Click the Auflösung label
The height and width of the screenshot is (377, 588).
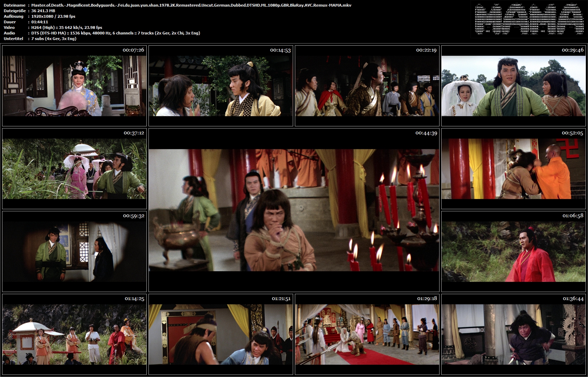pyautogui.click(x=14, y=16)
